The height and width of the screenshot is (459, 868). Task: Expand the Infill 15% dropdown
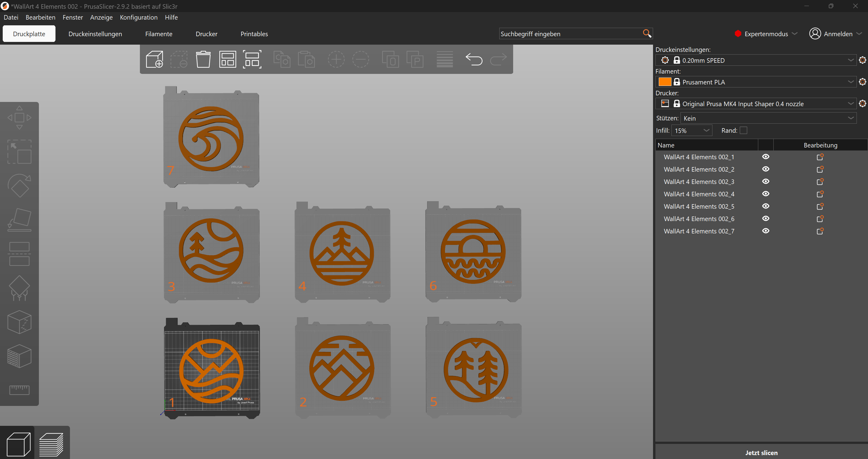[692, 130]
